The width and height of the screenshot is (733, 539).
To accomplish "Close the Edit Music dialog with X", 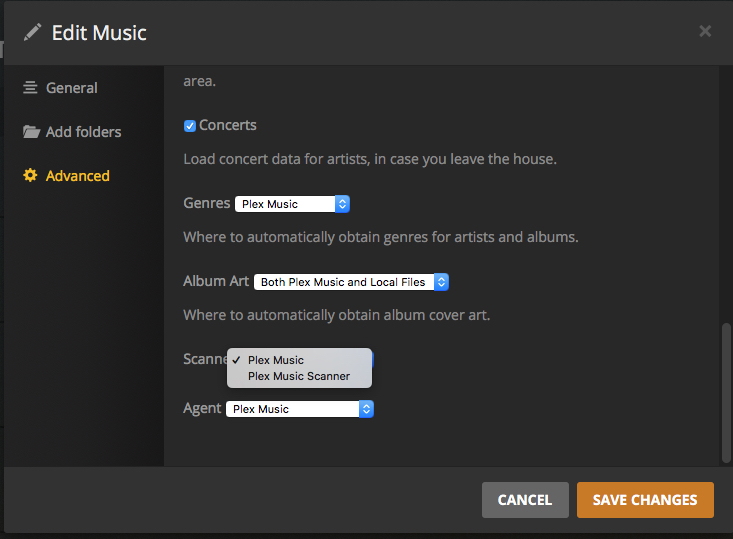I will [x=705, y=31].
